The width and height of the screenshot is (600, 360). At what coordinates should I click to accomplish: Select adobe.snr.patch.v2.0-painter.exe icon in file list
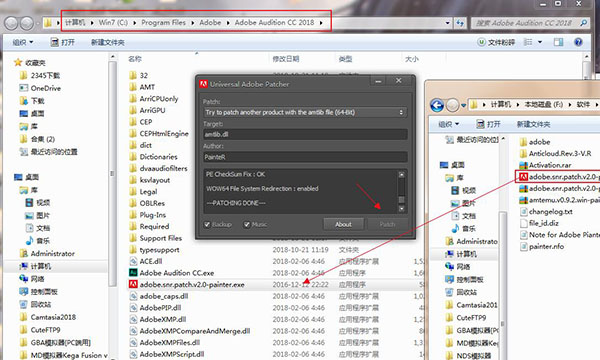tap(133, 284)
